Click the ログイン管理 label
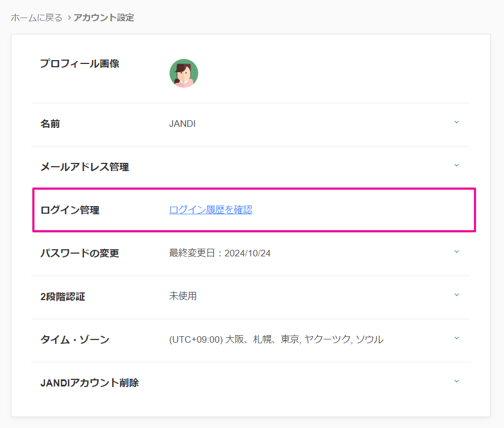The image size is (504, 428). point(70,210)
